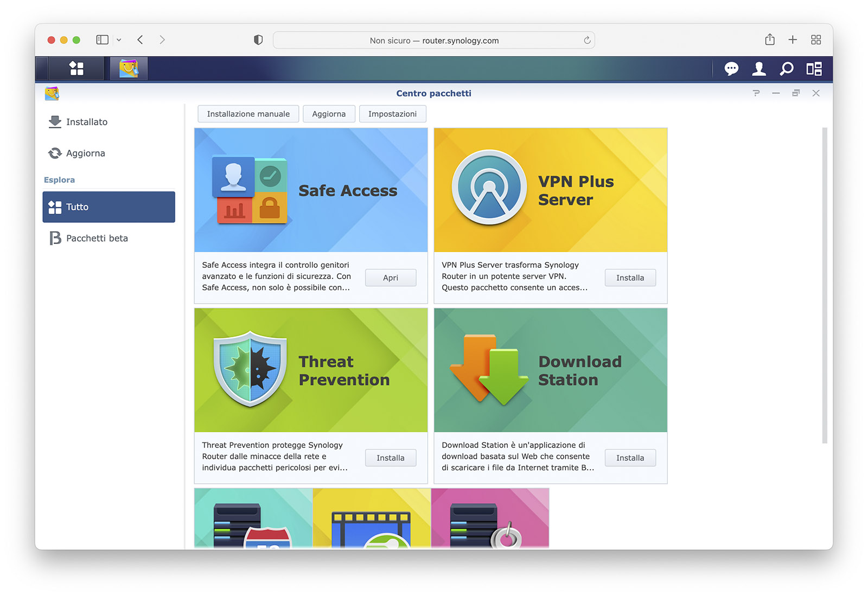This screenshot has width=868, height=596.
Task: Open the yellow film strip package thumbnail
Action: [372, 518]
